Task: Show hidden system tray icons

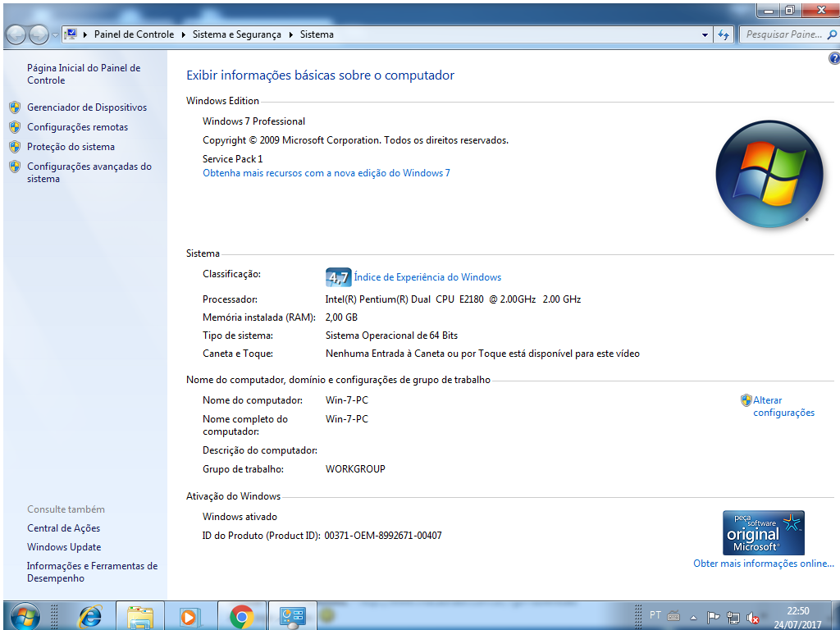Action: pos(693,618)
